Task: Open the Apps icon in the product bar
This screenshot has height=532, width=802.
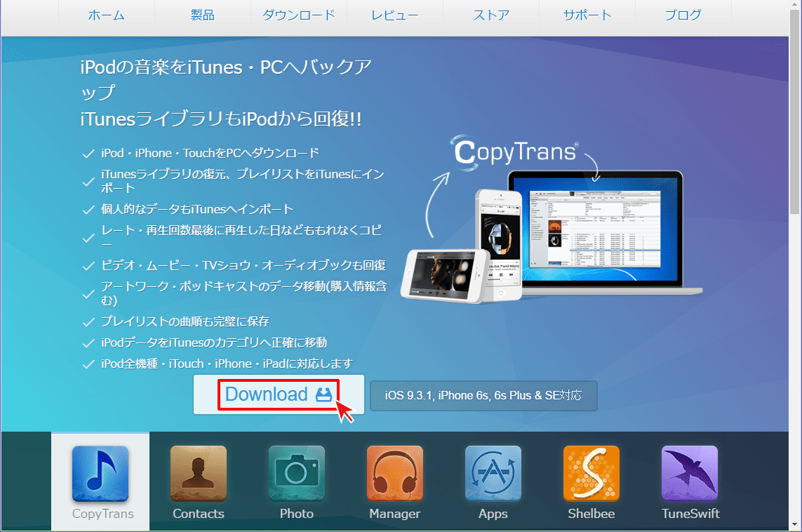Action: (493, 474)
